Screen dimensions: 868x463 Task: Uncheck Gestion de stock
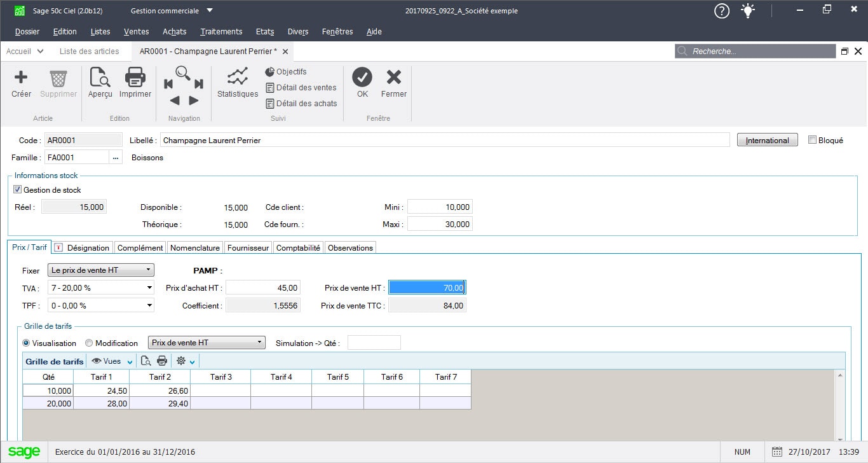tap(18, 189)
